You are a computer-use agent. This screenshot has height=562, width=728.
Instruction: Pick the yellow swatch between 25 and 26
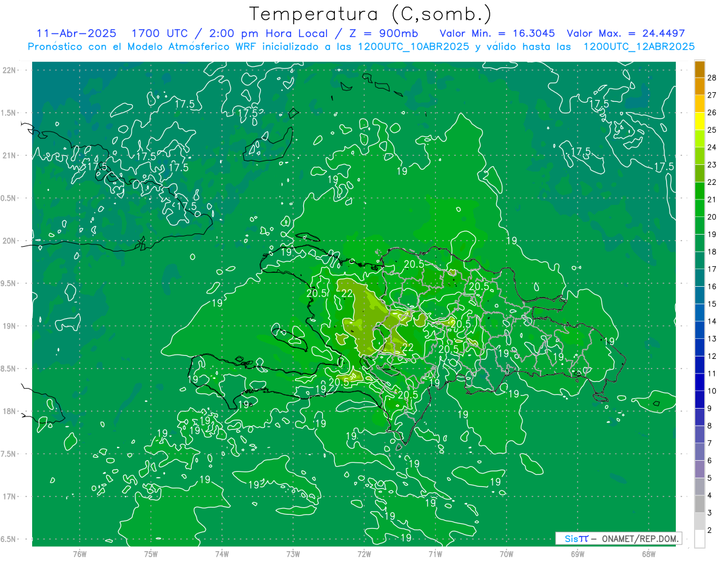pyautogui.click(x=699, y=121)
